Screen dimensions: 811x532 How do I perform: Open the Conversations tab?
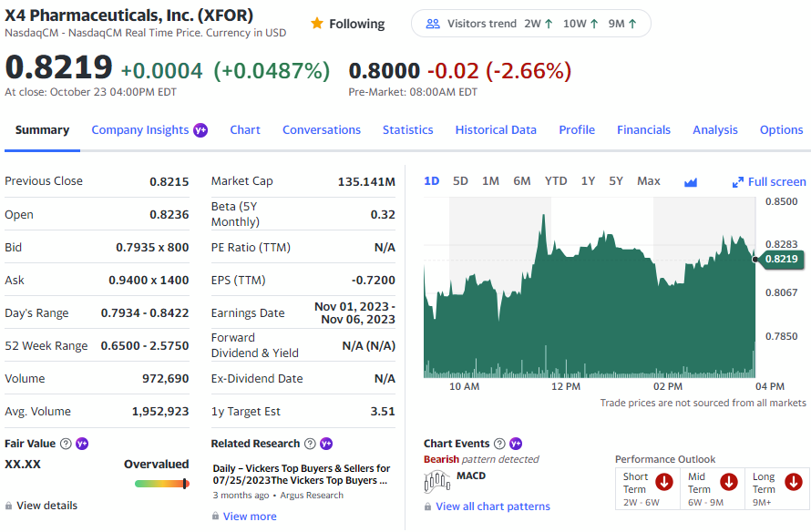(x=322, y=130)
